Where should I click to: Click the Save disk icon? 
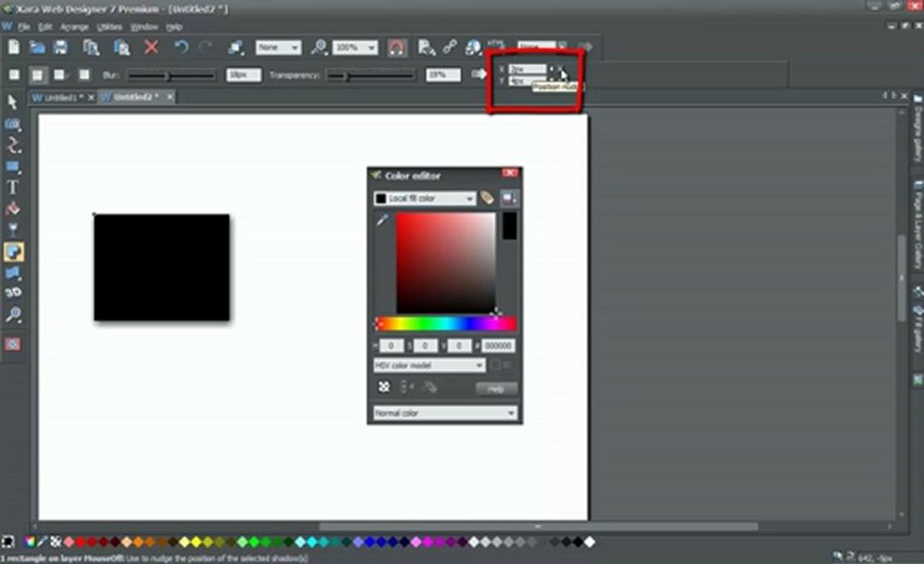click(61, 47)
